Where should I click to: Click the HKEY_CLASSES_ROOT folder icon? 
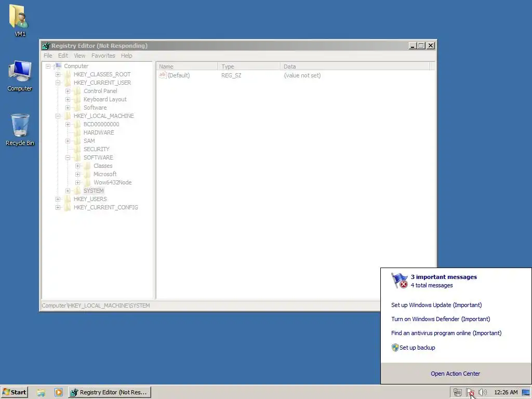[x=68, y=74]
